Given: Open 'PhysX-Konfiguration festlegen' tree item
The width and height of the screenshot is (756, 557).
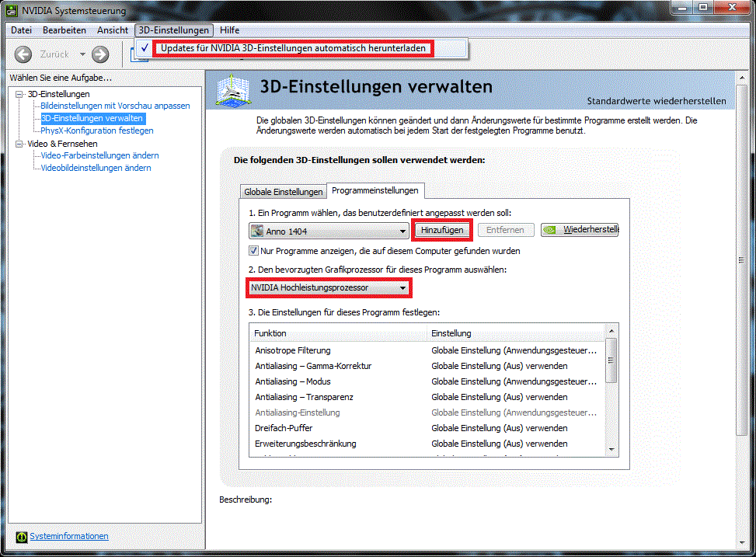Looking at the screenshot, I should (97, 131).
